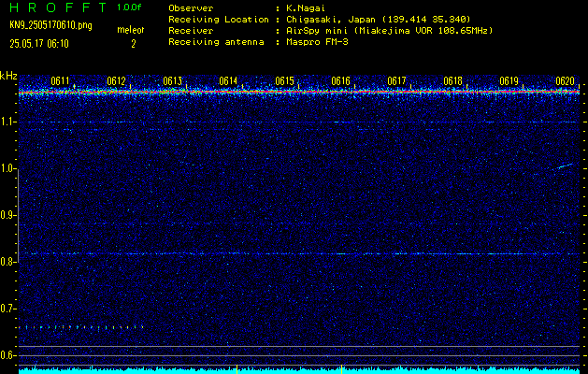Click the Receiving Location label

click(219, 19)
